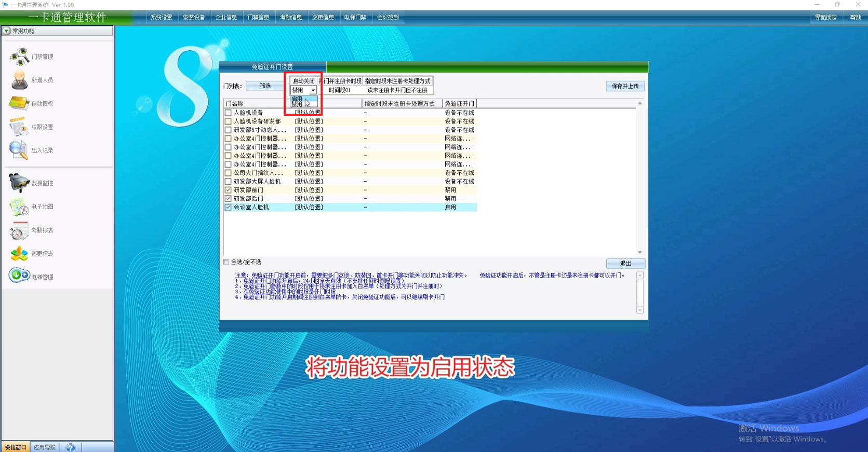Collapse the 常用功能 panel expander
The height and width of the screenshot is (452, 868).
coord(6,31)
